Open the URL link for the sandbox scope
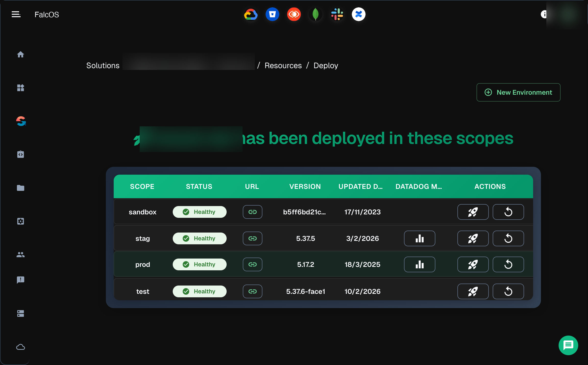 252,212
